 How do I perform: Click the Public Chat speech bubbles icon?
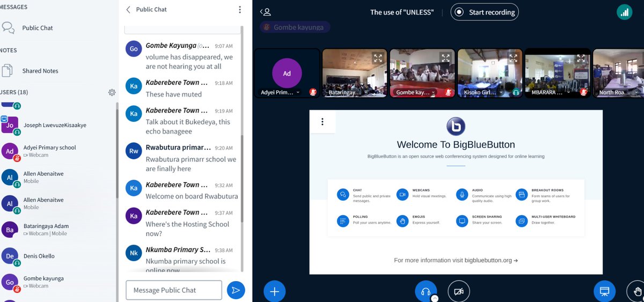coord(8,28)
